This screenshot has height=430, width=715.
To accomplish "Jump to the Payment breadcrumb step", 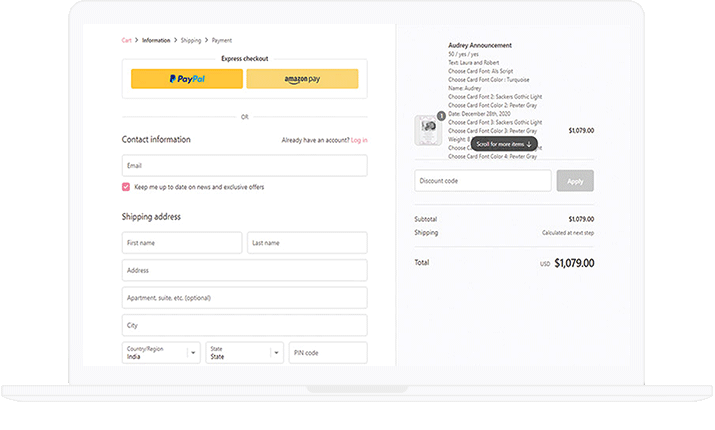I will 221,41.
